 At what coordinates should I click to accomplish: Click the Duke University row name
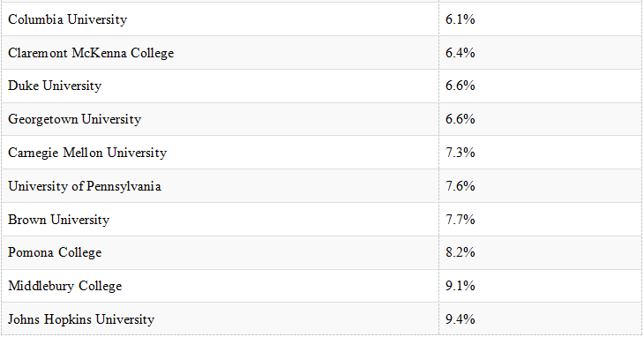click(x=55, y=86)
